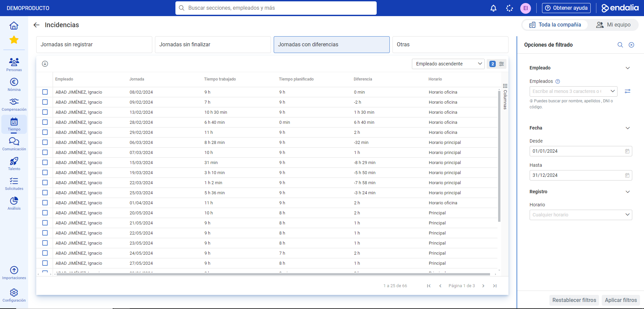
Task: Open the Talento section
Action: pyautogui.click(x=14, y=164)
